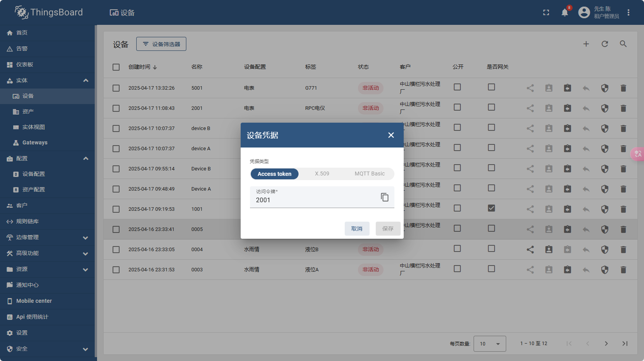Share device 0004 publicly

pyautogui.click(x=530, y=250)
